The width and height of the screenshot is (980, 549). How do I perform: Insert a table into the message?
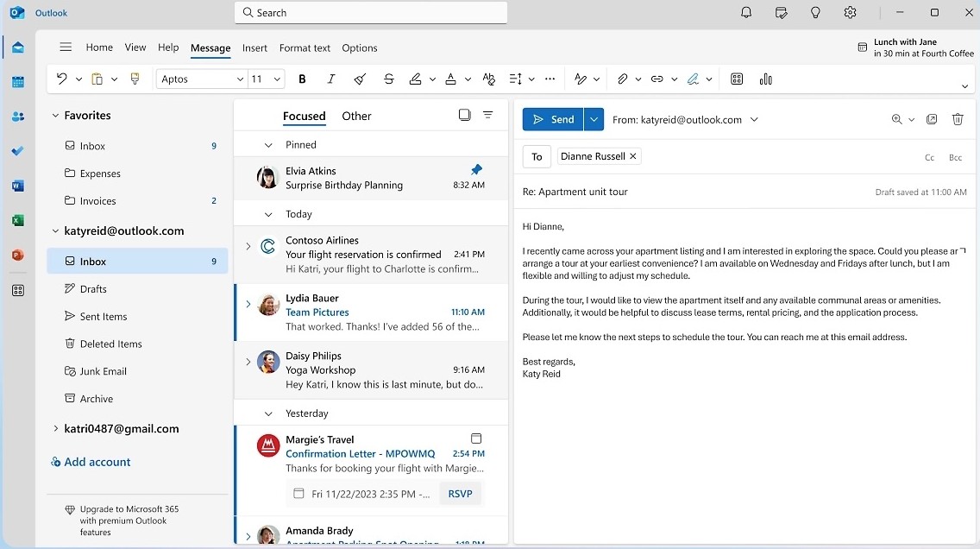(x=736, y=79)
